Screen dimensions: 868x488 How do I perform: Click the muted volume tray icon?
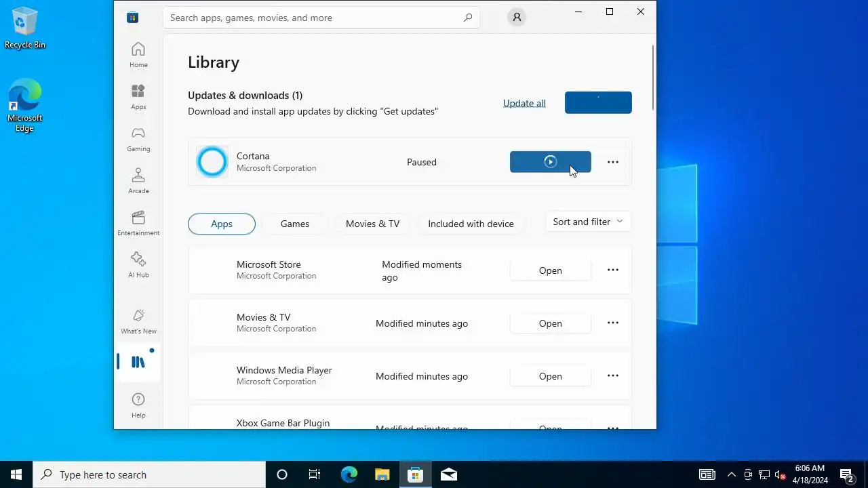coord(781,474)
